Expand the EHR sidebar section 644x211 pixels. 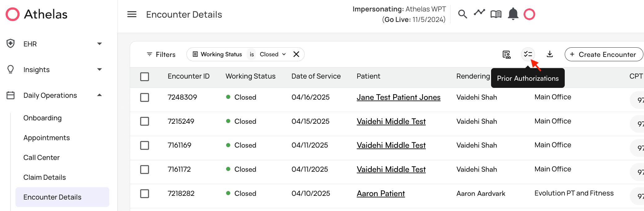click(99, 44)
